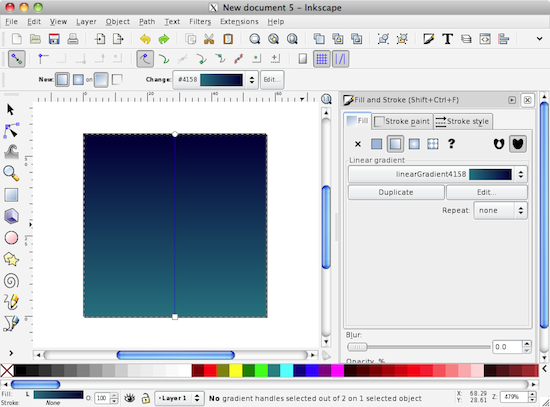Create a new document
Image resolution: width=550 pixels, height=407 pixels.
[x=16, y=39]
